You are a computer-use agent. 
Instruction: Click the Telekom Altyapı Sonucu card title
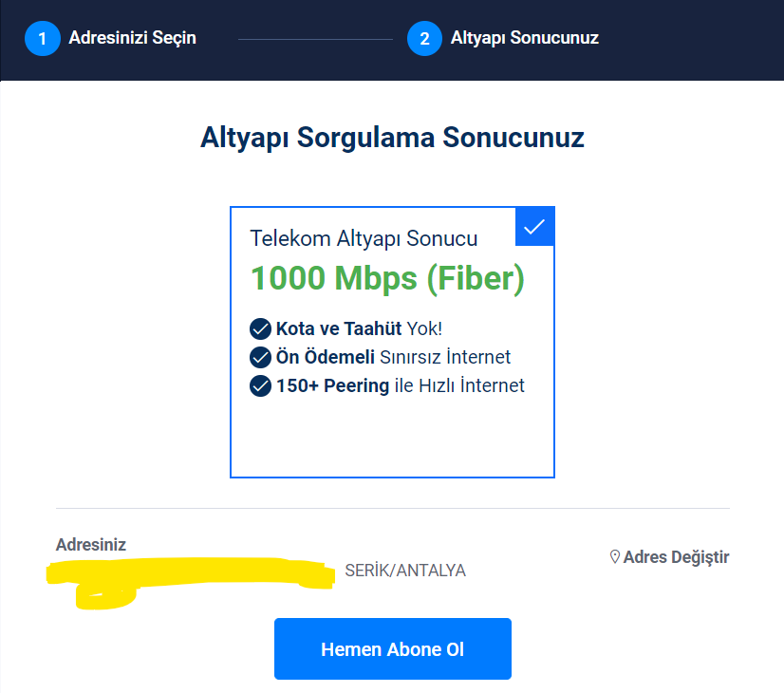point(364,238)
